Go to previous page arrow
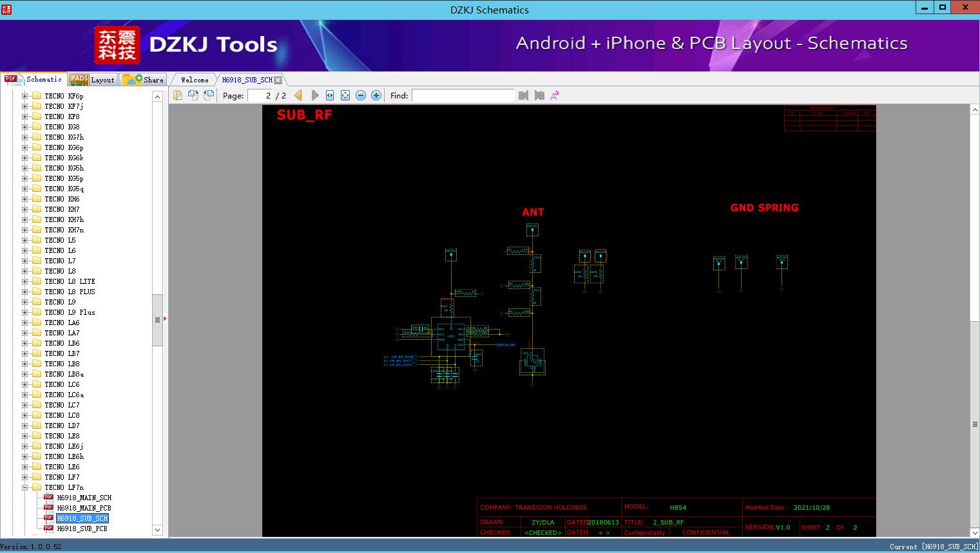The width and height of the screenshot is (980, 553). point(298,95)
